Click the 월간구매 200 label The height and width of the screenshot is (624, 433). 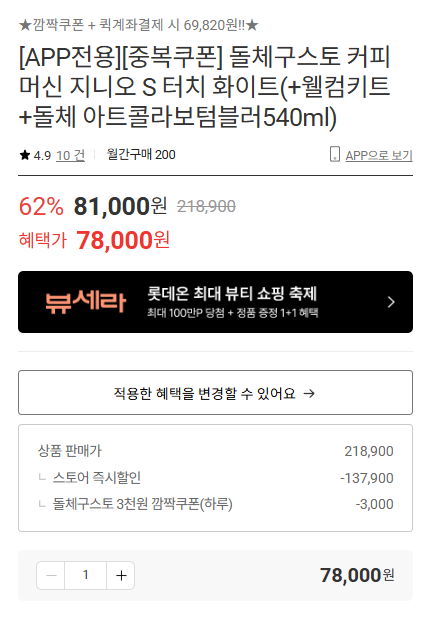point(141,154)
